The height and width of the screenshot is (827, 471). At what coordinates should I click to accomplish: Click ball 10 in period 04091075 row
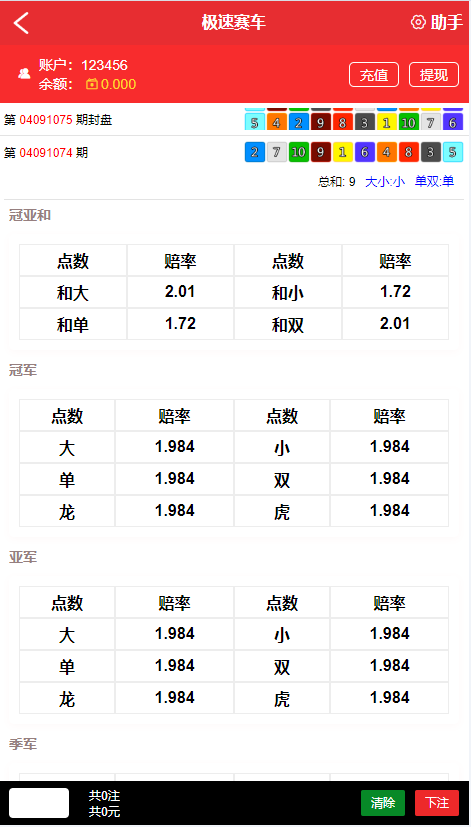click(409, 122)
